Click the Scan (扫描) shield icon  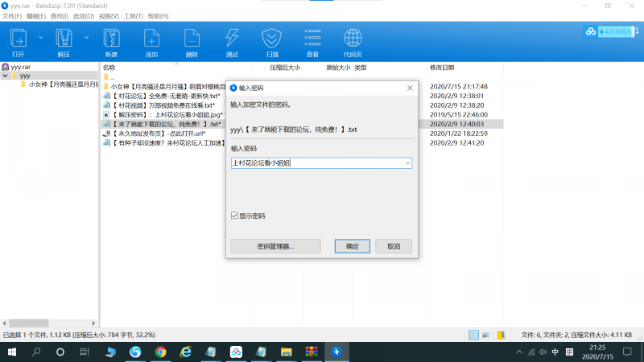pyautogui.click(x=272, y=39)
